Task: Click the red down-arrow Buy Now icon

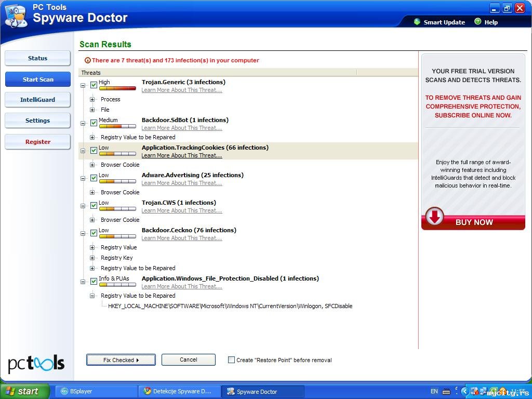Action: [435, 216]
